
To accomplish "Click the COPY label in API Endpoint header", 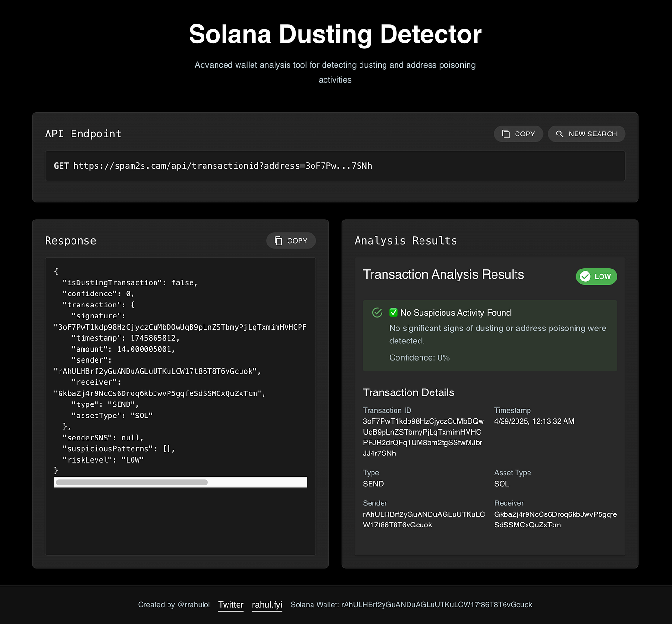I will 525,134.
